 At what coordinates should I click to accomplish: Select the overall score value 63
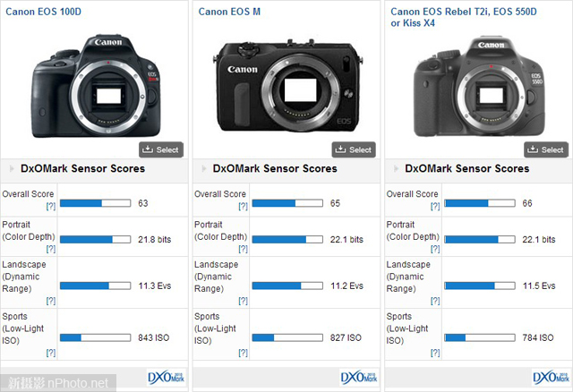(143, 203)
